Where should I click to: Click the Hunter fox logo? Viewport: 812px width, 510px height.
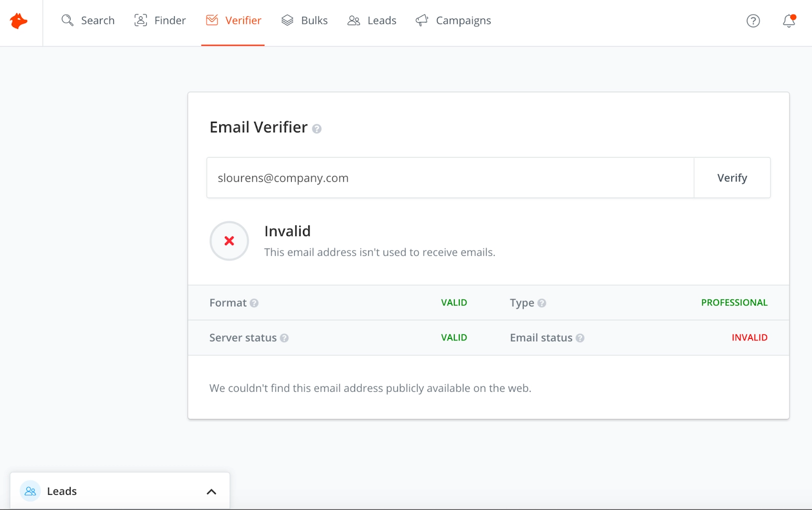(x=18, y=21)
